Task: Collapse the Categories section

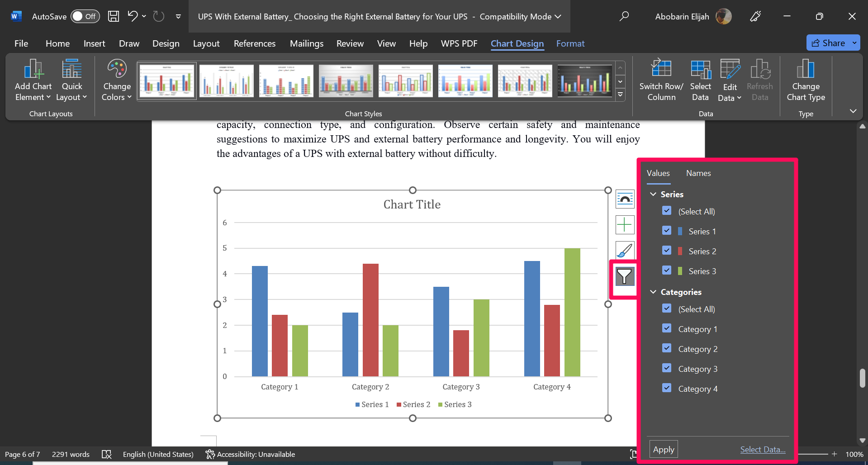Action: click(x=653, y=292)
